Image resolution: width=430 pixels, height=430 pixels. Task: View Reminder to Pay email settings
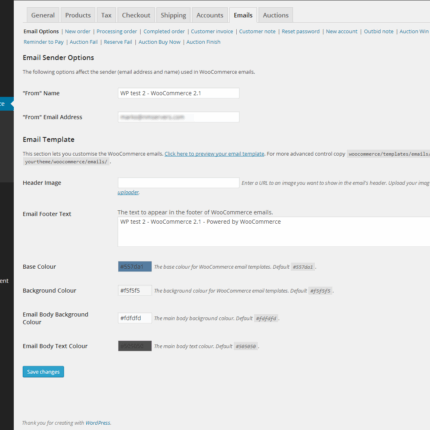(x=44, y=42)
